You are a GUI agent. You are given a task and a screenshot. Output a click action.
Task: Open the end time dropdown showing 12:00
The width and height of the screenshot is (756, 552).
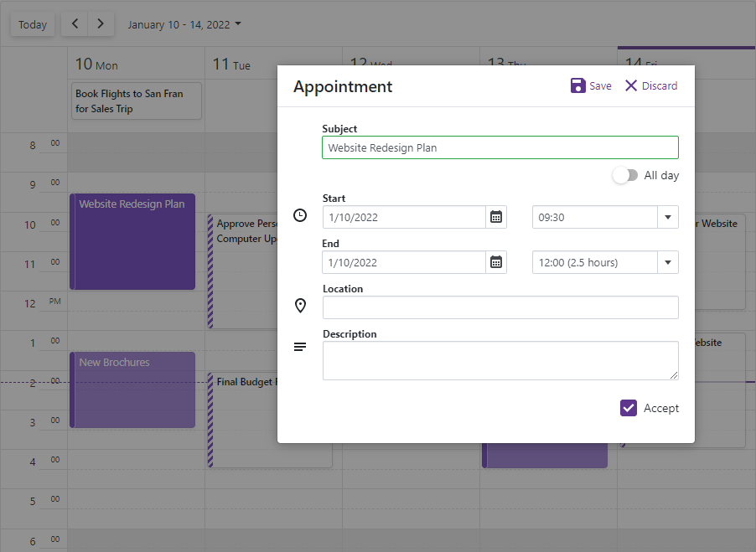[x=668, y=262]
